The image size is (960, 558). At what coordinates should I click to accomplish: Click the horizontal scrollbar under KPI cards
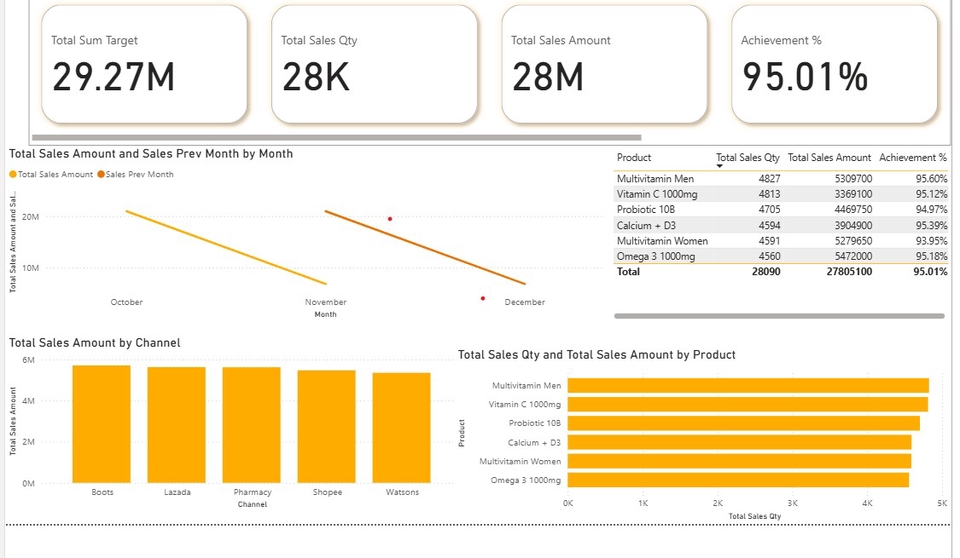point(336,138)
